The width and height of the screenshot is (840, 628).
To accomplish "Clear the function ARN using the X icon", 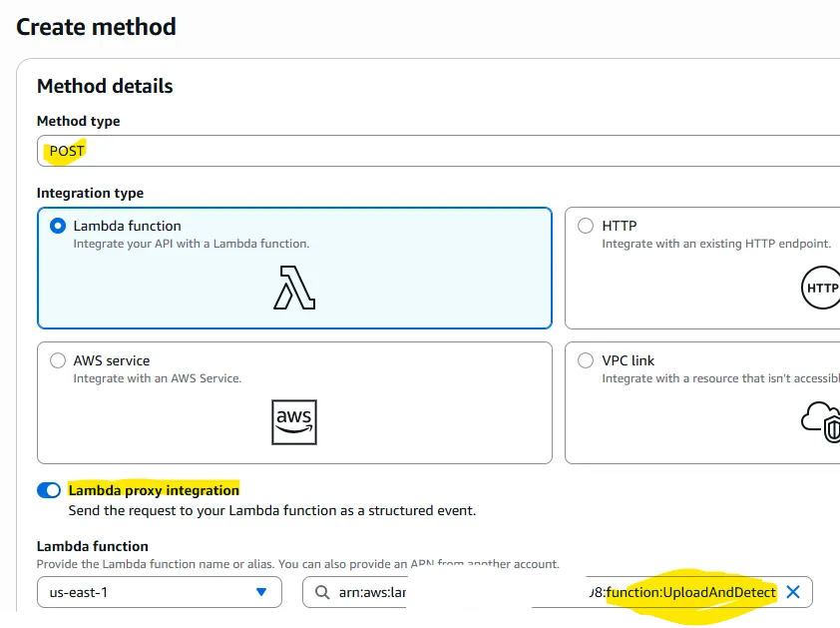I will click(793, 592).
